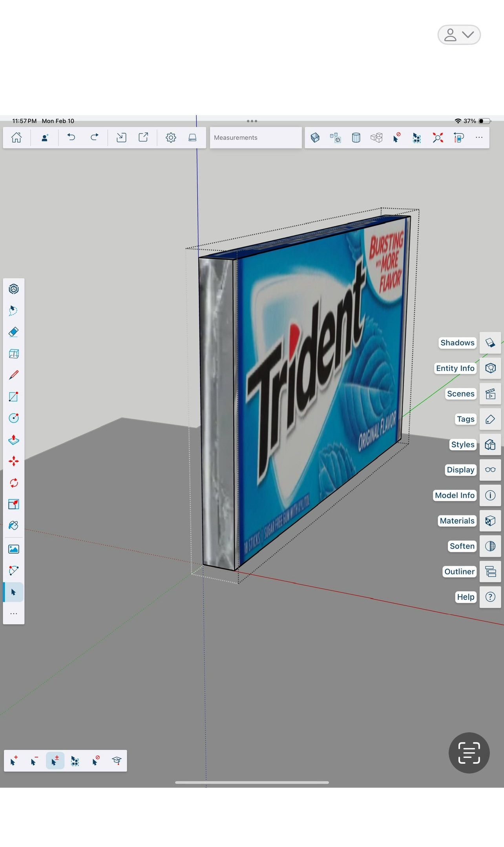This screenshot has height=847, width=504.
Task: Select the Paint Bucket tool
Action: [14, 525]
